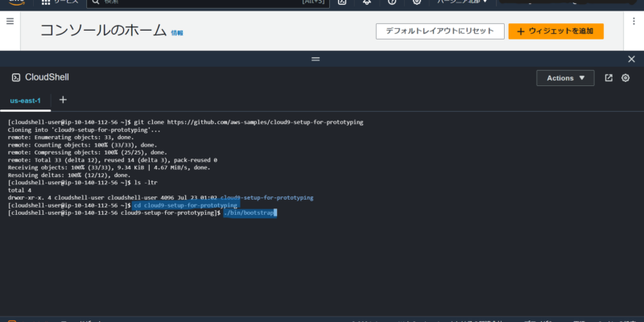Open the notifications bell

(367, 2)
